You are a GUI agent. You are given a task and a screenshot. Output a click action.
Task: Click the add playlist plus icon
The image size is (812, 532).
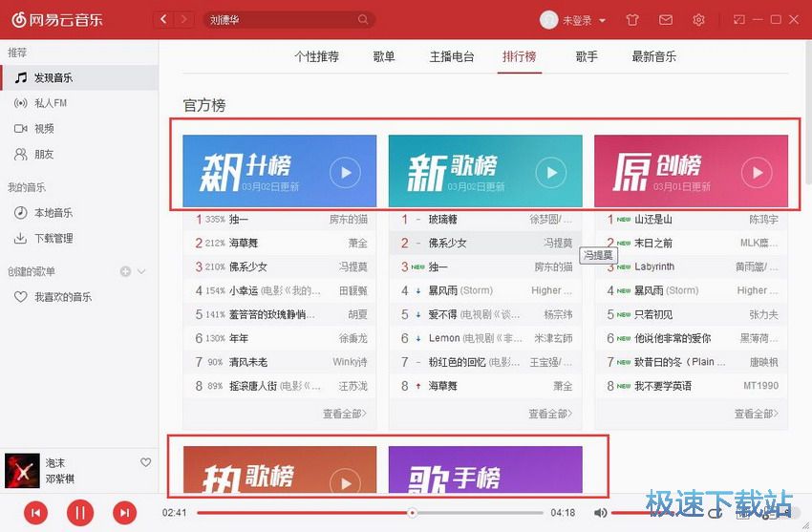click(125, 271)
